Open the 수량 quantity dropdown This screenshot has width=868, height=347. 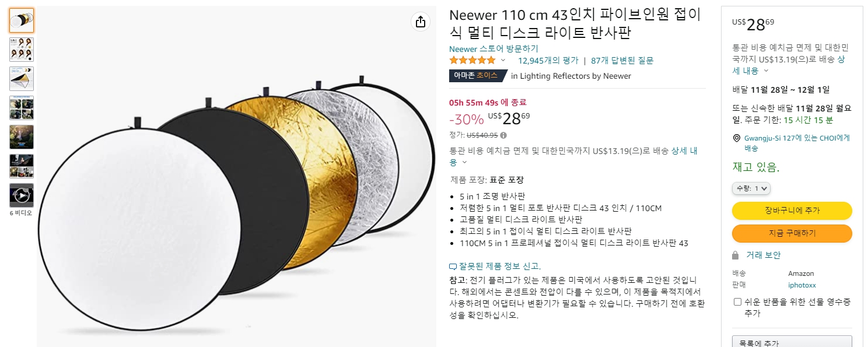coord(751,188)
